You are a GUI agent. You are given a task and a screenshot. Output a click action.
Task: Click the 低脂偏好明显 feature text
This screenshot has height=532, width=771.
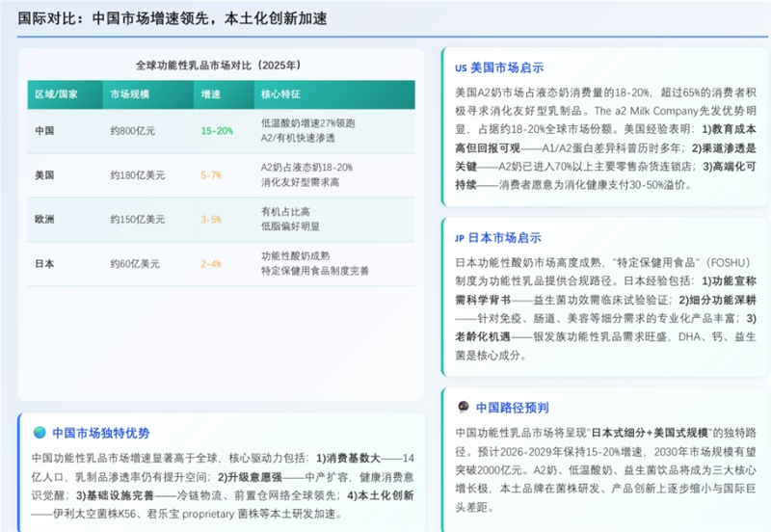(291, 226)
